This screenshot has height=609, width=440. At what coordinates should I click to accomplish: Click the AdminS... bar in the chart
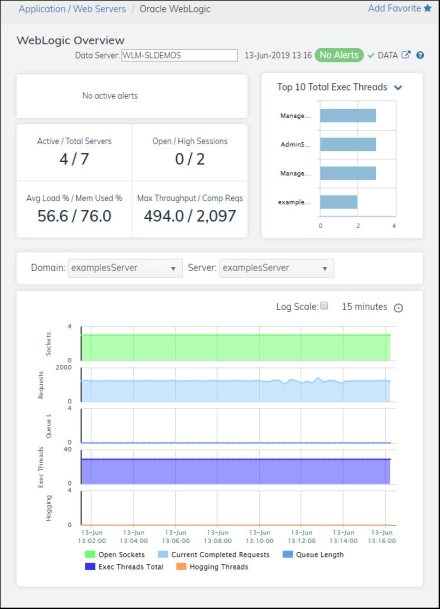(x=348, y=144)
